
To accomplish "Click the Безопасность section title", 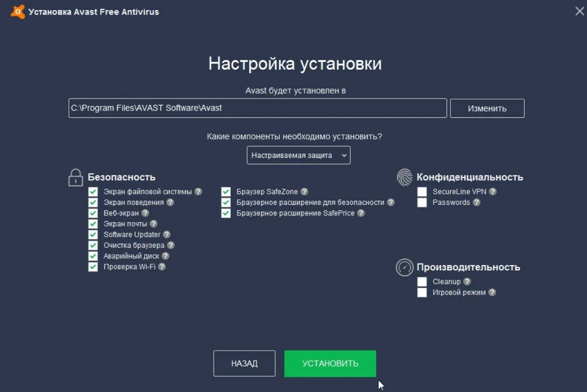I will point(122,177).
